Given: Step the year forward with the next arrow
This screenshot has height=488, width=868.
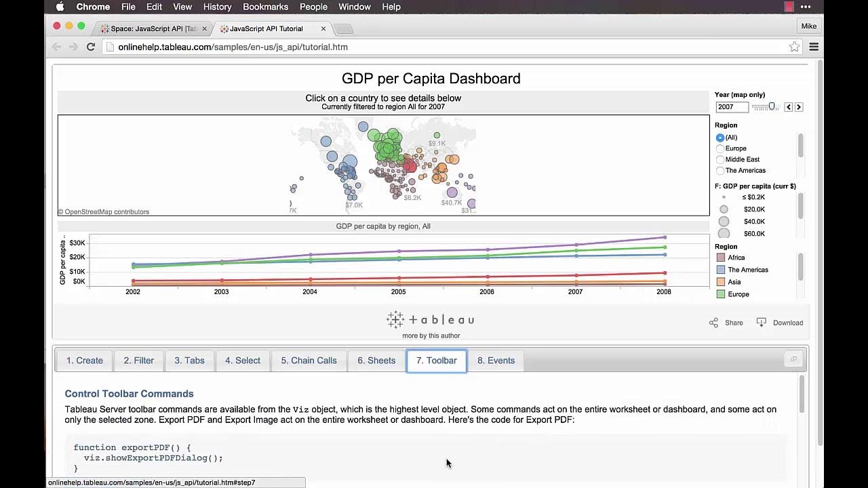Looking at the screenshot, I should coord(799,107).
